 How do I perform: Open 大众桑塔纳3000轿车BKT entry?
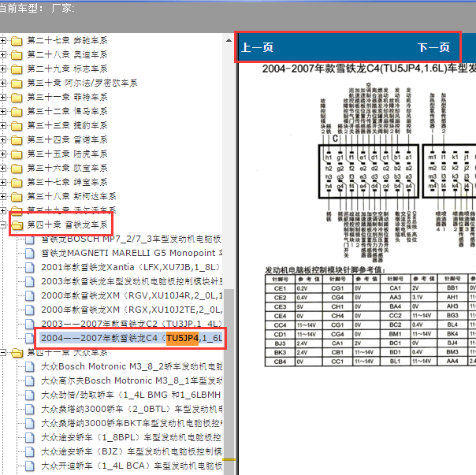point(132,423)
